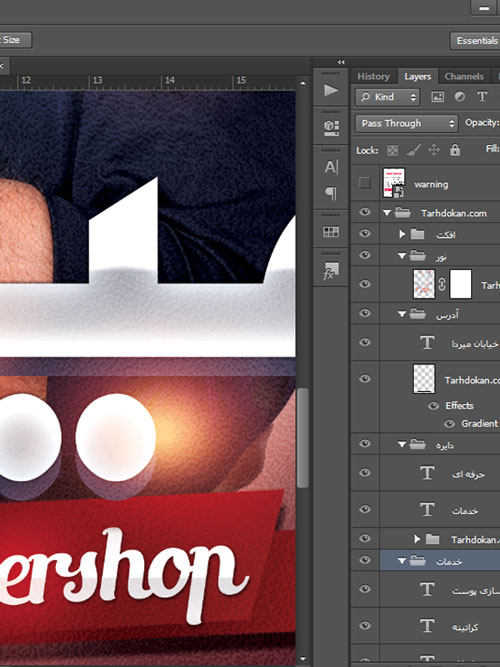Click the Size button in options bar
500x667 pixels.
[15, 40]
